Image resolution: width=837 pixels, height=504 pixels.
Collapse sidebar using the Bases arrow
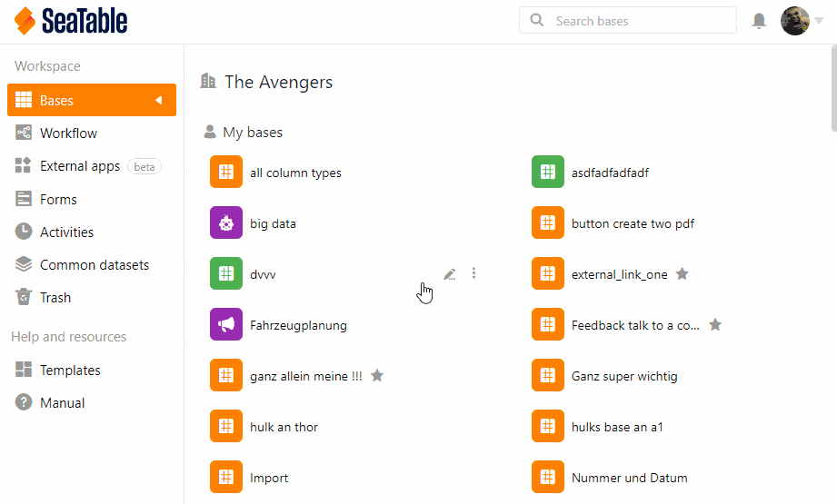[x=158, y=100]
